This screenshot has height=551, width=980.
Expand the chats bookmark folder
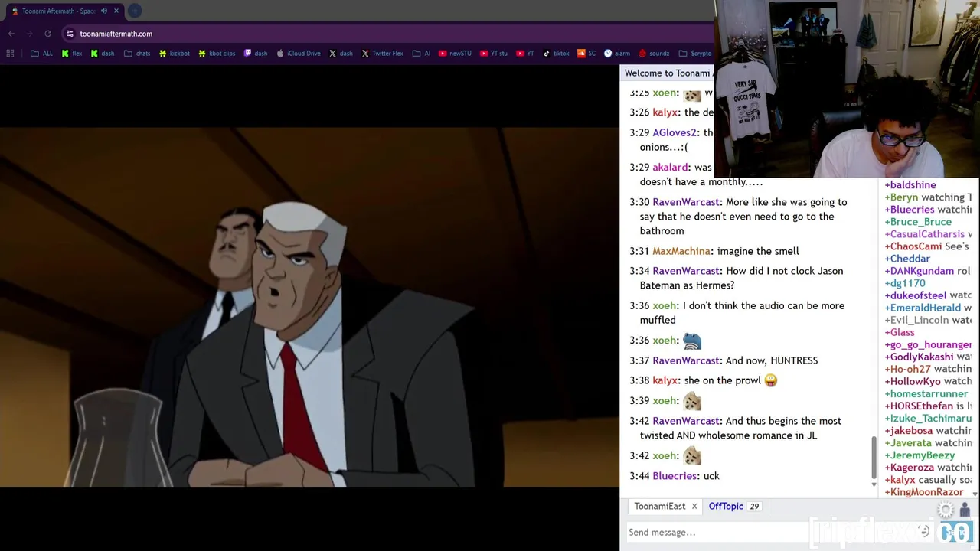(137, 54)
